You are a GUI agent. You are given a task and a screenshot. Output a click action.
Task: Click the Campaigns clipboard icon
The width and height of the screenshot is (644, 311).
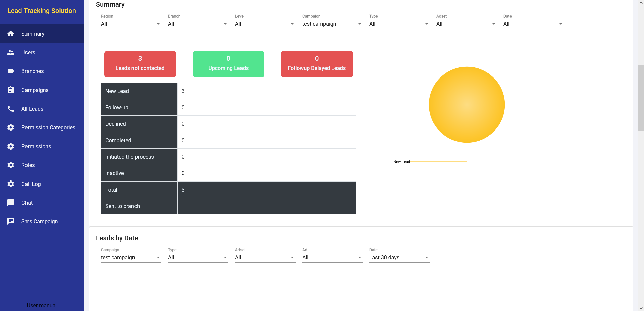coord(11,90)
